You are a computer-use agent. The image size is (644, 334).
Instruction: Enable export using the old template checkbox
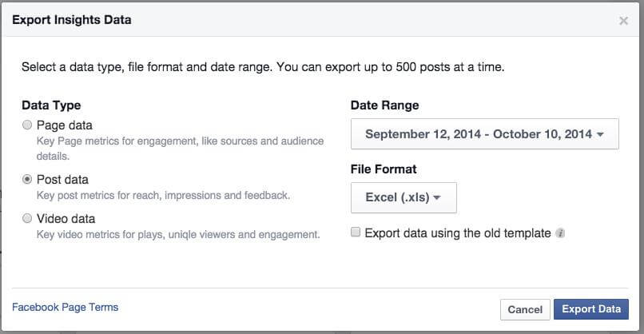356,233
